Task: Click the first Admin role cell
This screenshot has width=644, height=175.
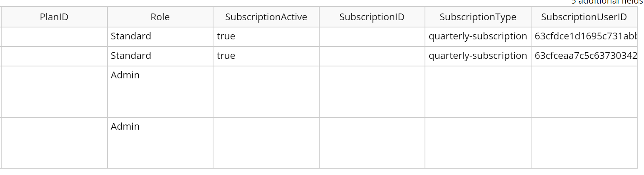Action: coord(160,91)
